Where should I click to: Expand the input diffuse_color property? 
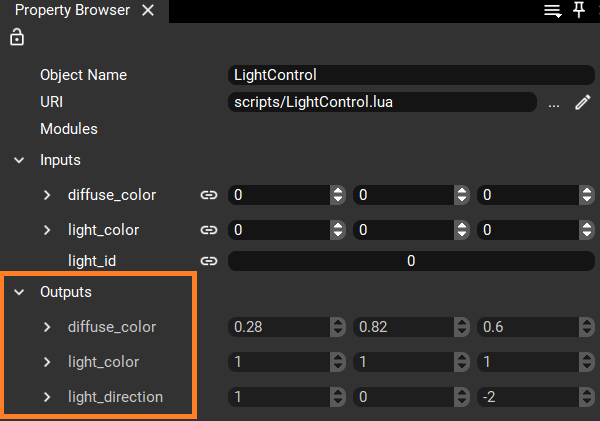point(47,195)
